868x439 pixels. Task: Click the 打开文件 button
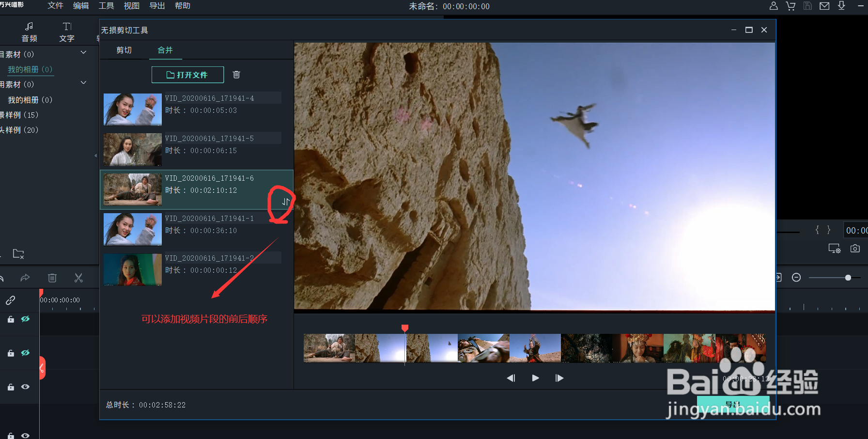187,75
